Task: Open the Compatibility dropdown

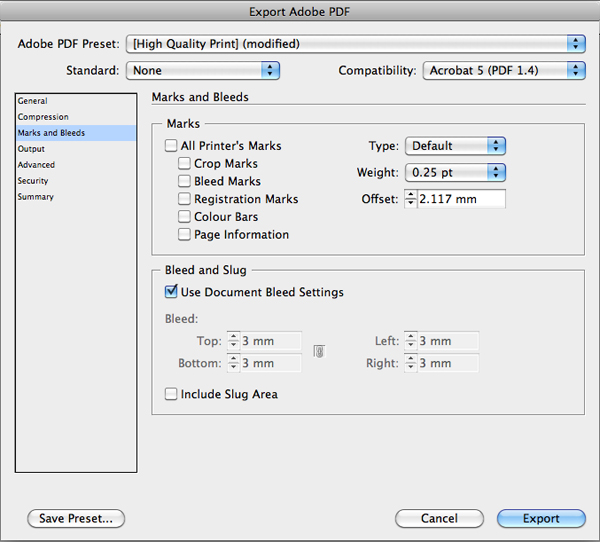Action: pos(504,70)
